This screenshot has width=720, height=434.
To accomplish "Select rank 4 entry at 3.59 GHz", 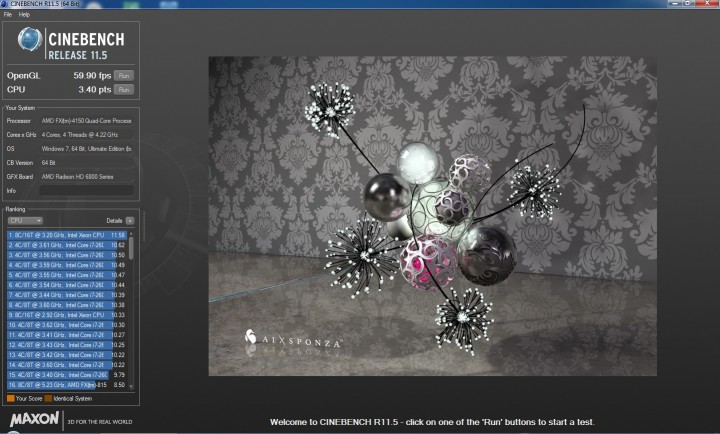I will tap(67, 265).
